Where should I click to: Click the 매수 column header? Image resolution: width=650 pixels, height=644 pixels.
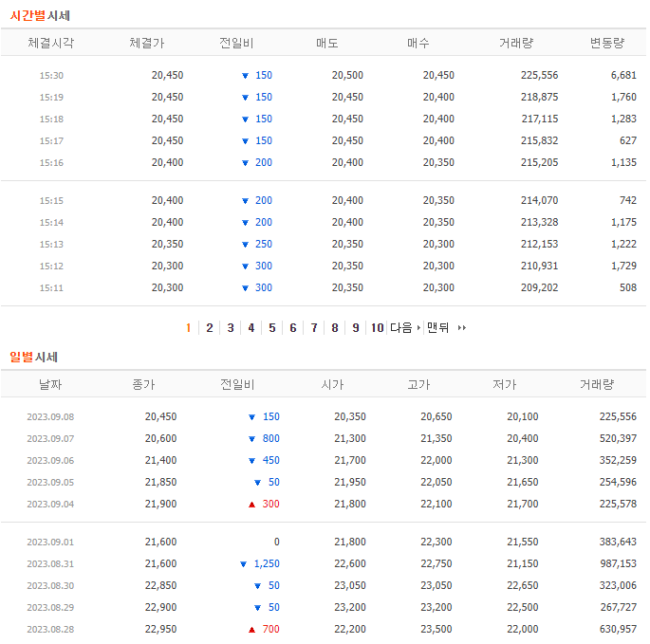tap(418, 43)
